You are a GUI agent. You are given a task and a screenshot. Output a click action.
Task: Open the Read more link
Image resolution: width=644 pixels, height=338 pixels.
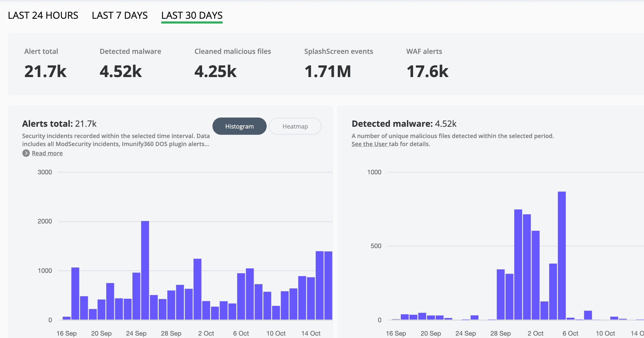pyautogui.click(x=47, y=153)
